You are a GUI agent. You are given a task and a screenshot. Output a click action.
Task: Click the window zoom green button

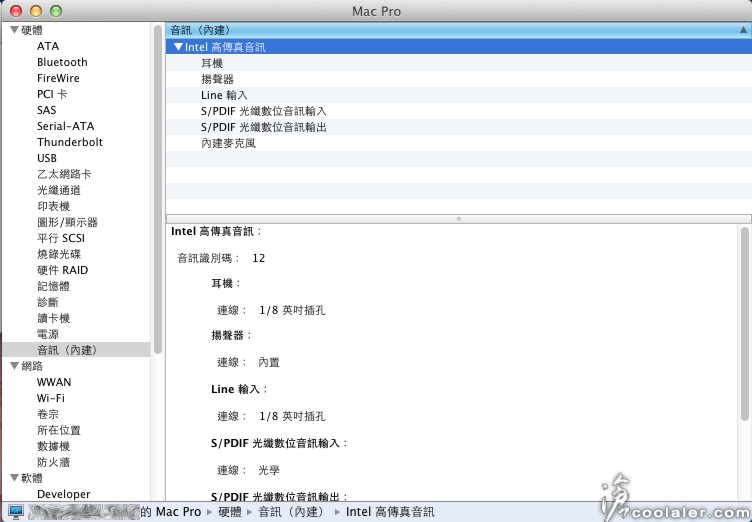tap(56, 11)
